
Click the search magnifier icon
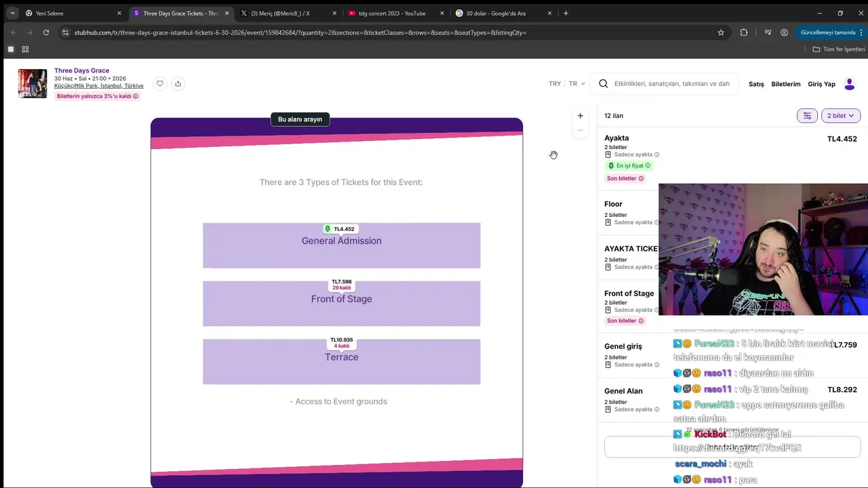click(x=604, y=84)
